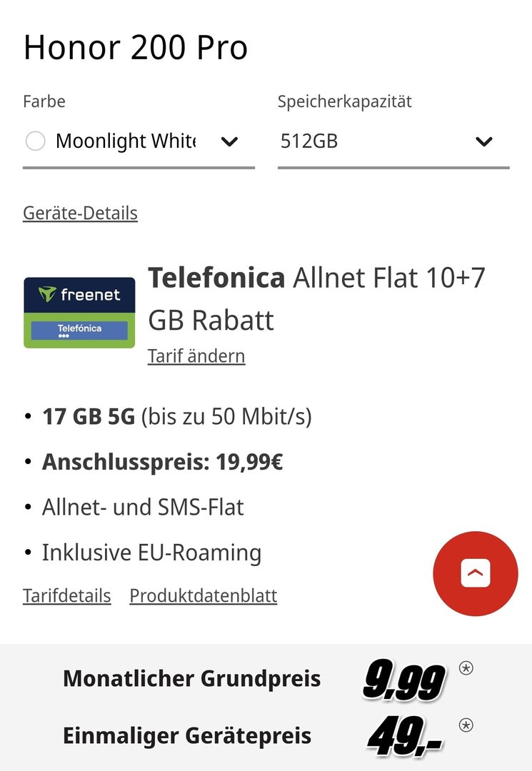Click the asterisk info icon beside 9,99 price

pos(466,669)
